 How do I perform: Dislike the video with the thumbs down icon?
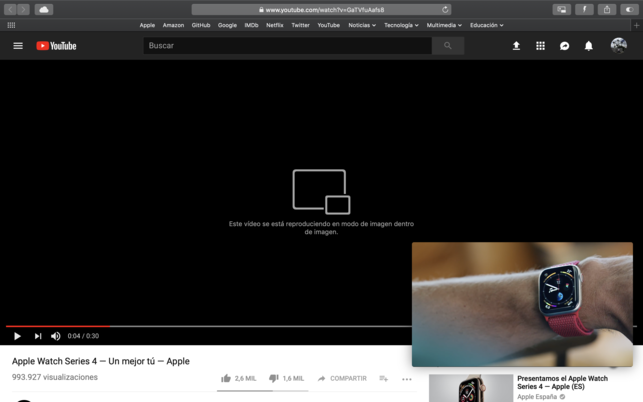tap(274, 378)
